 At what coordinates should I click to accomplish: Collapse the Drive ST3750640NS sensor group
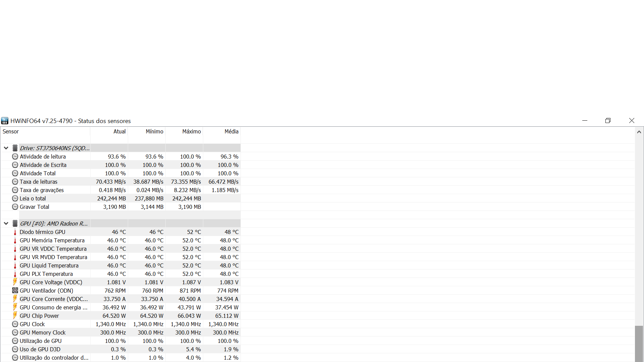click(6, 148)
